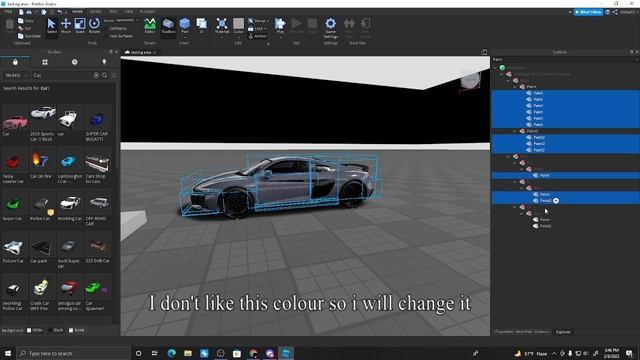
Task: Collapse the Paint2 group in Explorer
Action: 515,131
